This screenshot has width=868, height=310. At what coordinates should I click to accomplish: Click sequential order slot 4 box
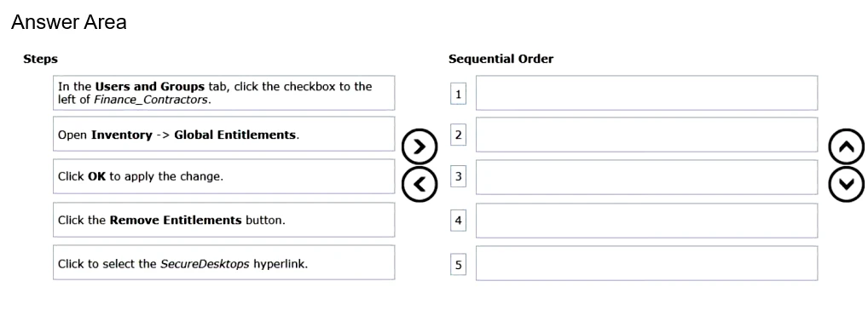click(x=646, y=221)
